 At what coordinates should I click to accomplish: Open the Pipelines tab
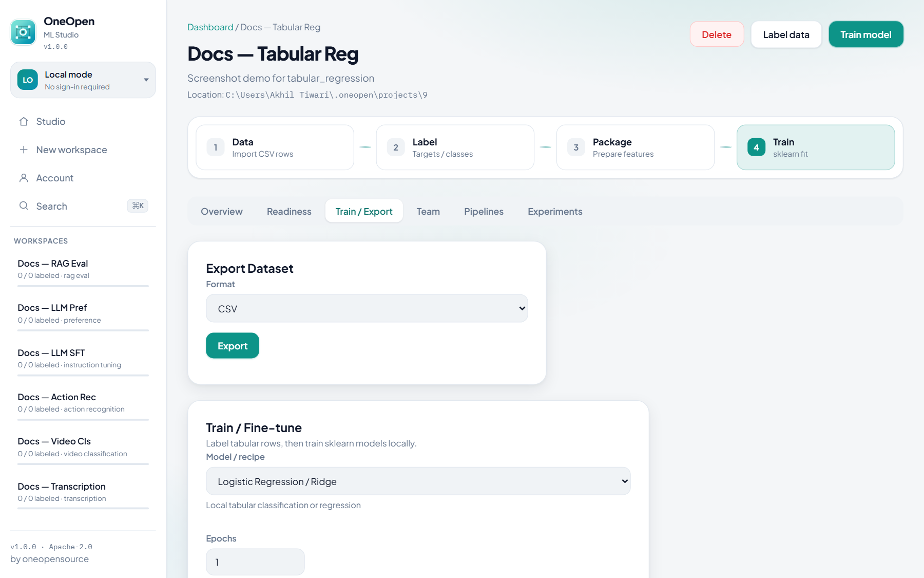coord(484,212)
